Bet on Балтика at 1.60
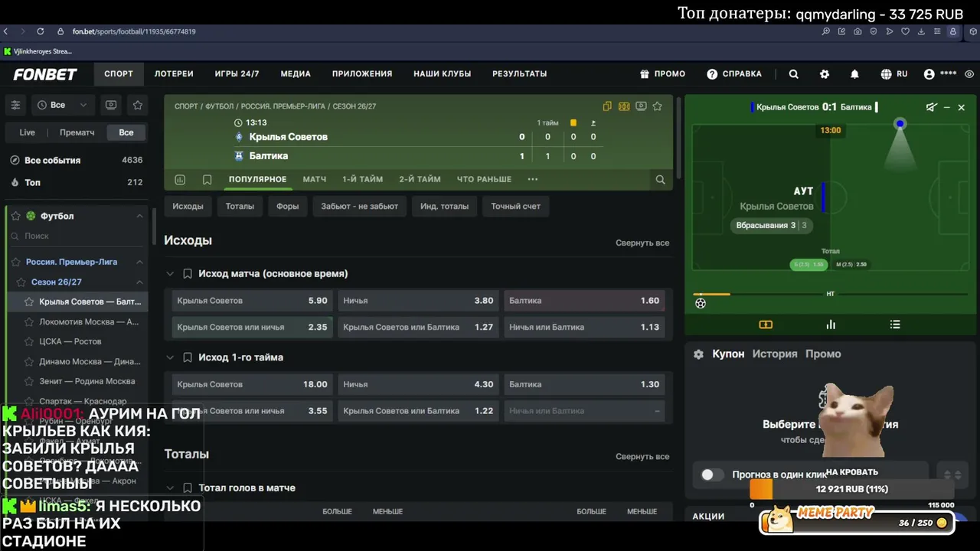Screen dimensions: 980x551 (x=584, y=301)
